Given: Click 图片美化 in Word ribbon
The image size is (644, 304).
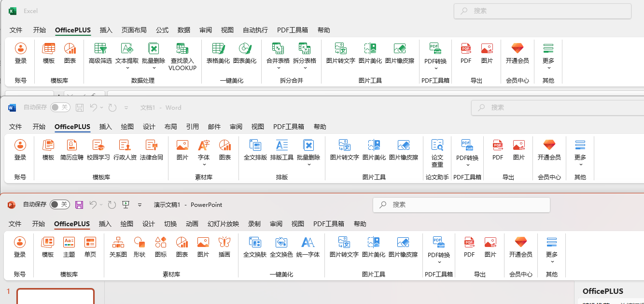Looking at the screenshot, I should pos(374,150).
